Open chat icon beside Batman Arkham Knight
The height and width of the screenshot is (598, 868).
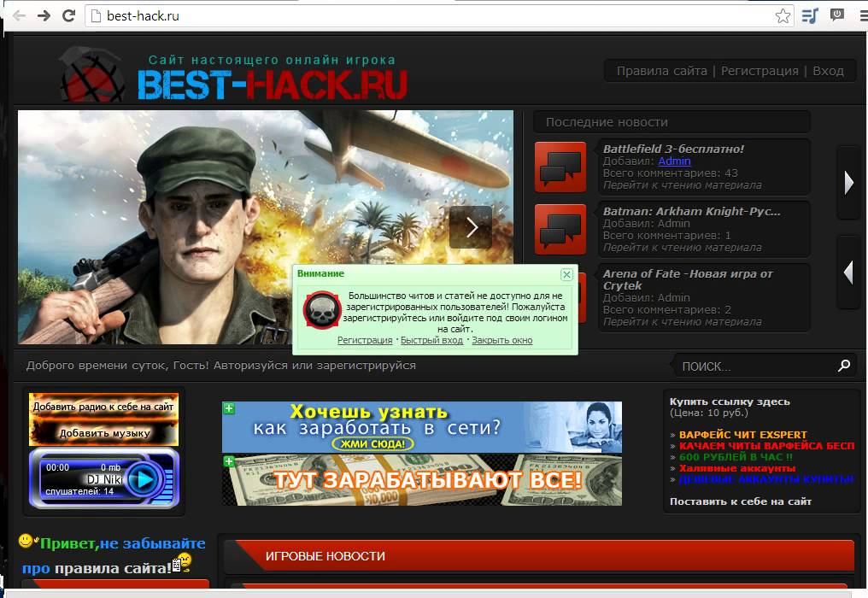coord(560,229)
